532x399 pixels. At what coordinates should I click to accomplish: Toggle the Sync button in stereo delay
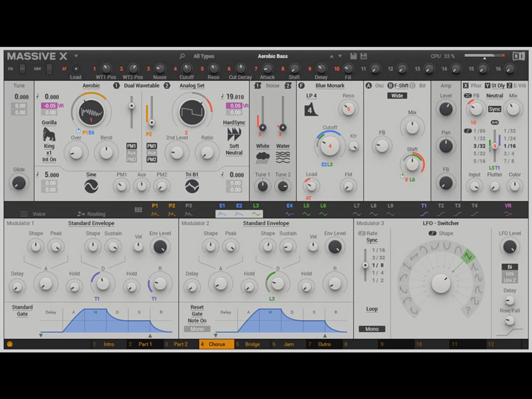pyautogui.click(x=494, y=109)
